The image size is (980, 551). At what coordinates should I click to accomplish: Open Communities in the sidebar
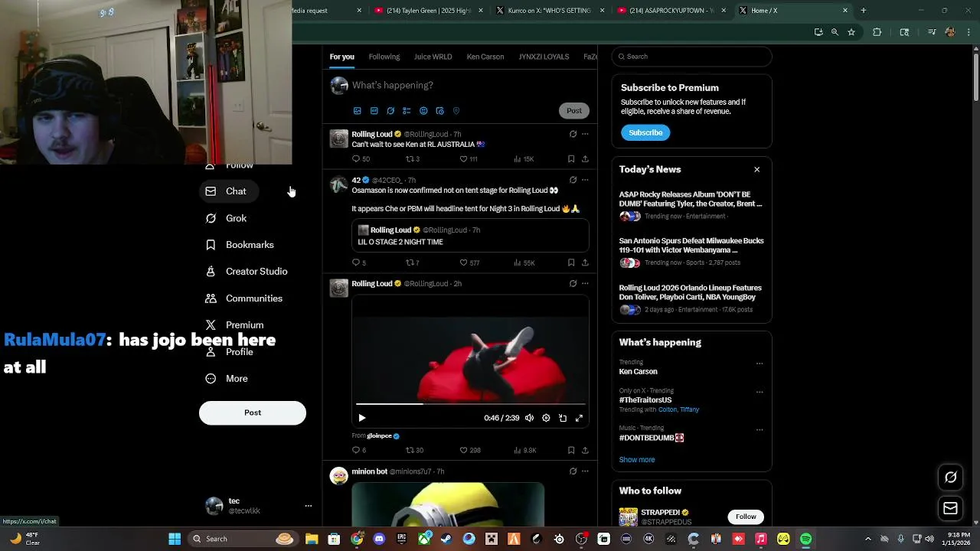point(244,298)
